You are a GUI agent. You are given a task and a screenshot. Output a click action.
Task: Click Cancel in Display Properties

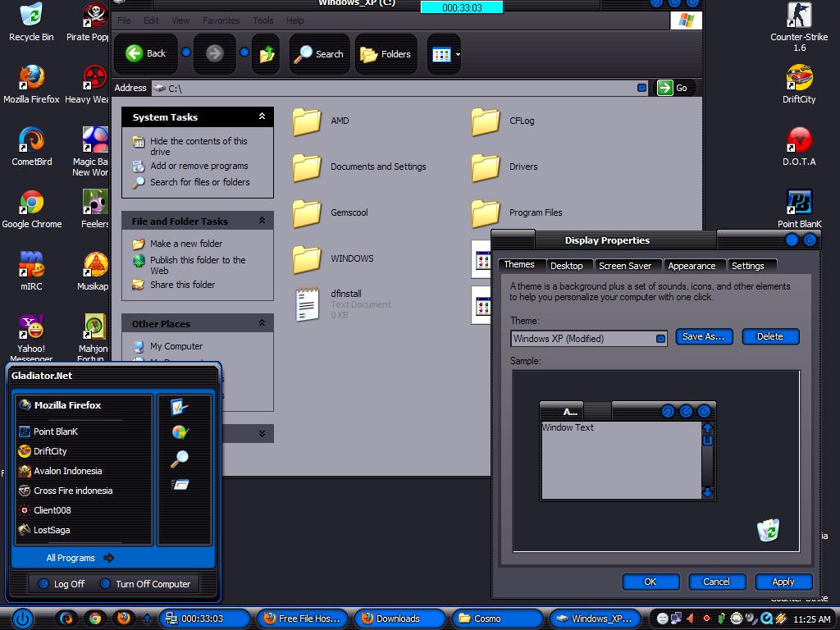pos(717,582)
